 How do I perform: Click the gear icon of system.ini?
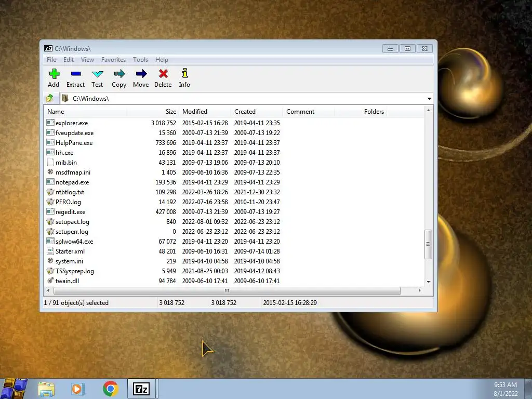click(50, 261)
